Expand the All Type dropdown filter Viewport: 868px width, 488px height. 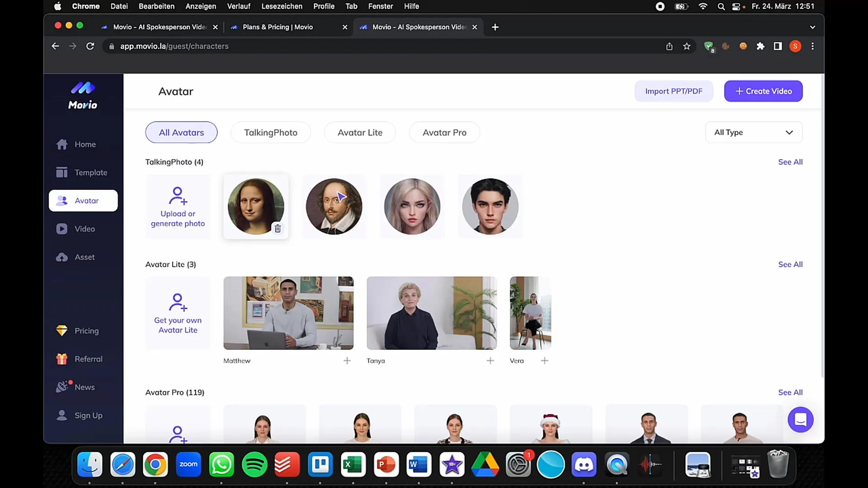(754, 131)
